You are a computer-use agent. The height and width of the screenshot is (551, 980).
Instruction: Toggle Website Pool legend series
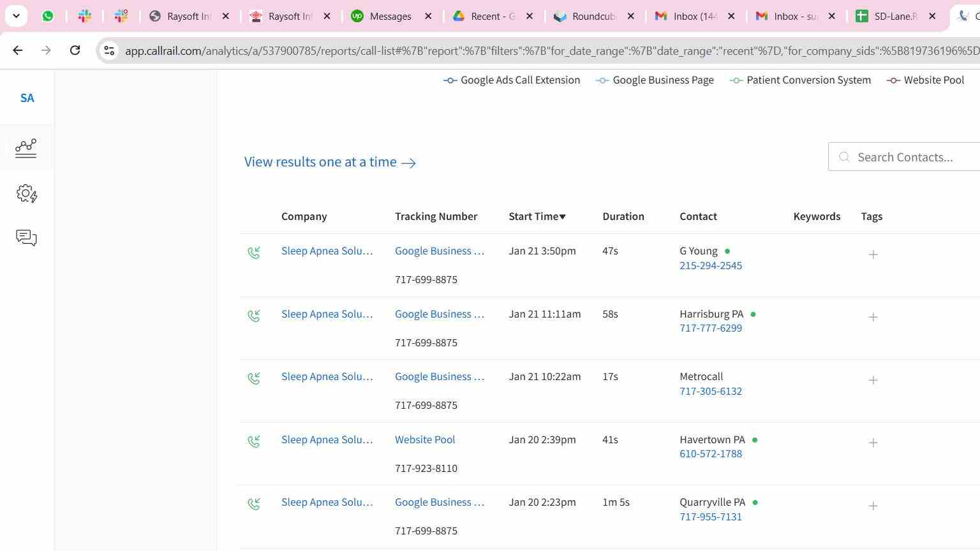pos(925,80)
